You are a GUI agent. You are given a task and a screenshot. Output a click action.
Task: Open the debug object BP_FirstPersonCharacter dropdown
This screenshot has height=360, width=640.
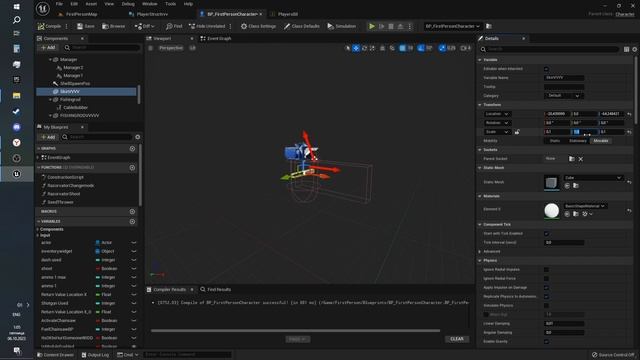(x=452, y=26)
